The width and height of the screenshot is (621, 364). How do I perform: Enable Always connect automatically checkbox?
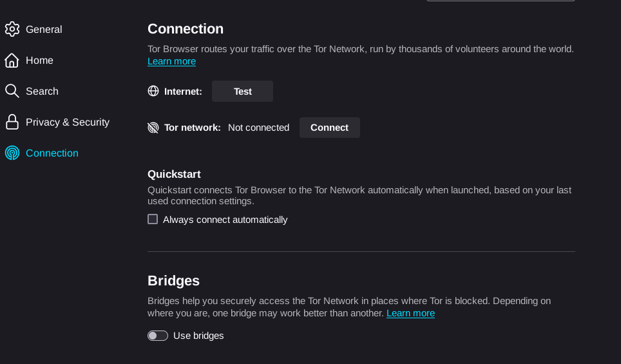[153, 219]
